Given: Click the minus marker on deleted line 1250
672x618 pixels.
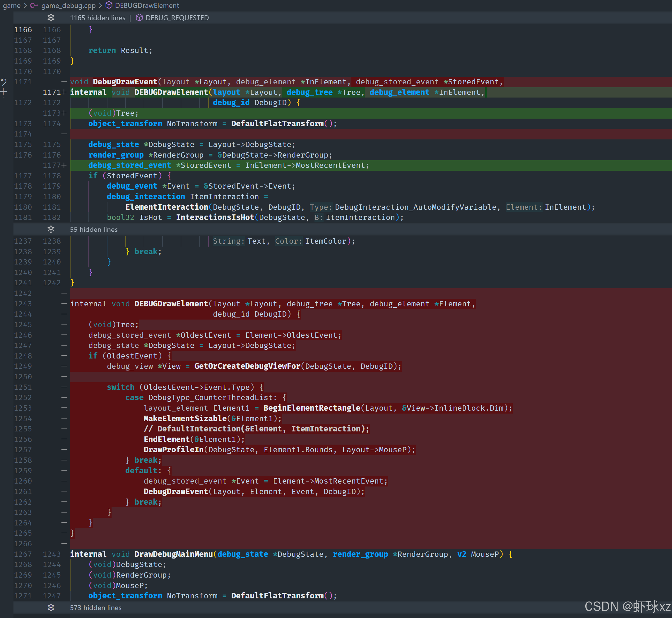Looking at the screenshot, I should click(x=64, y=377).
